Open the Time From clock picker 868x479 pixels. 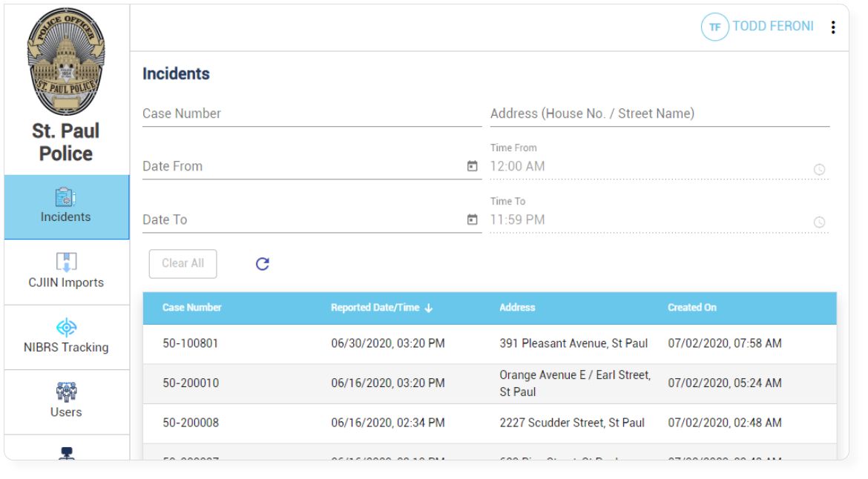819,169
